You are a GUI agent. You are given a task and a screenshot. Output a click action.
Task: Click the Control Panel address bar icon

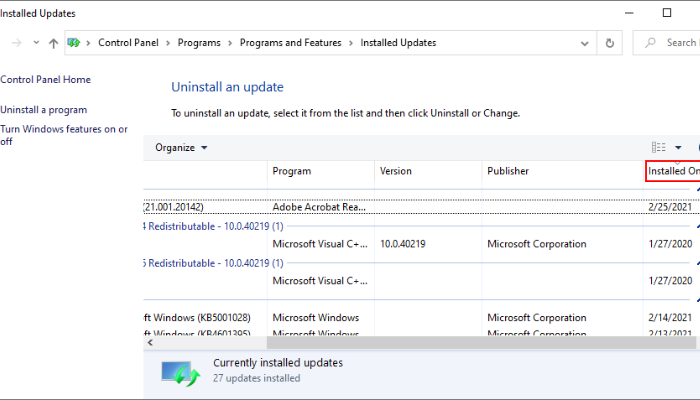tap(74, 42)
